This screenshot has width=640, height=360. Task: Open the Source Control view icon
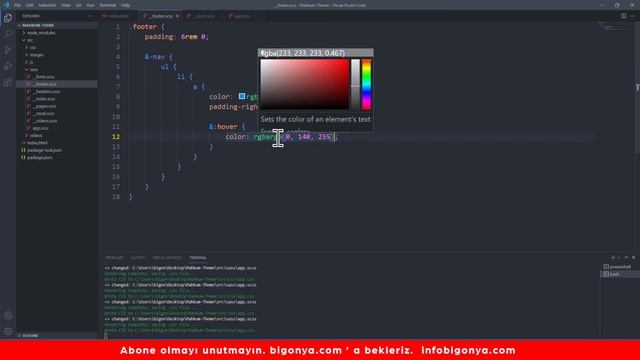(8, 50)
